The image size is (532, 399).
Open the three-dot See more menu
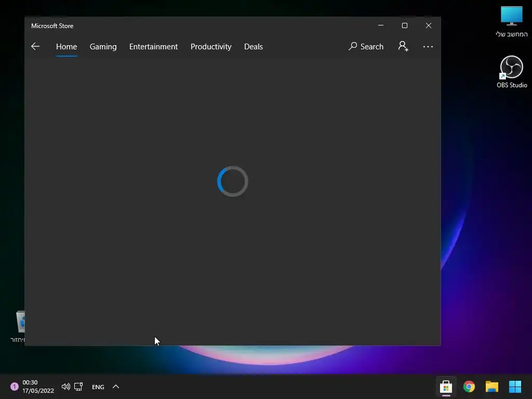(428, 46)
